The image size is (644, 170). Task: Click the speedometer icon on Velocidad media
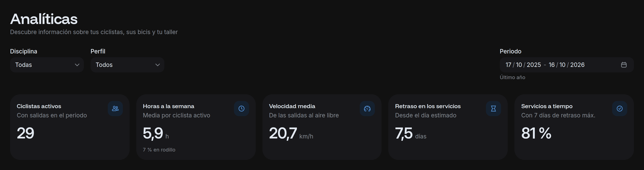pos(367,109)
